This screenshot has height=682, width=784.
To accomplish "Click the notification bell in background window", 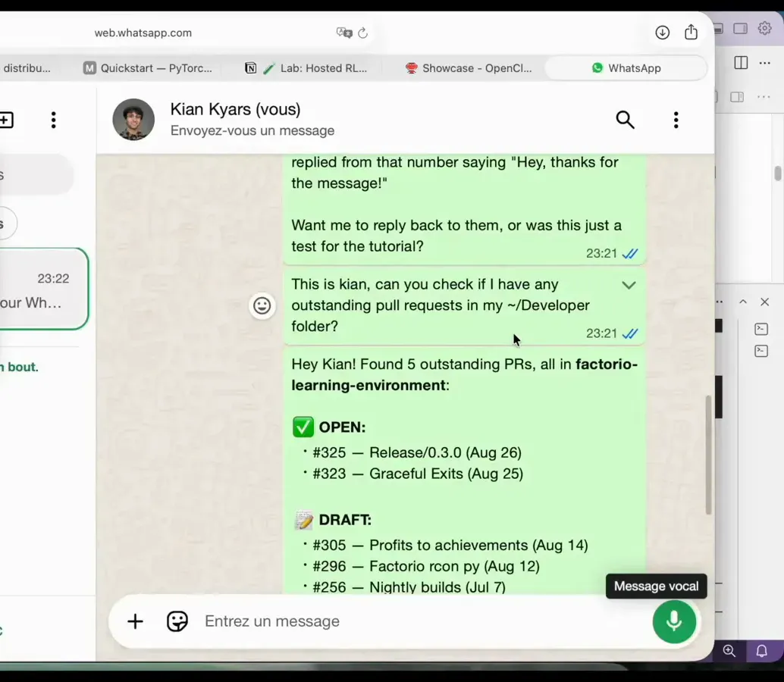I will [x=761, y=650].
